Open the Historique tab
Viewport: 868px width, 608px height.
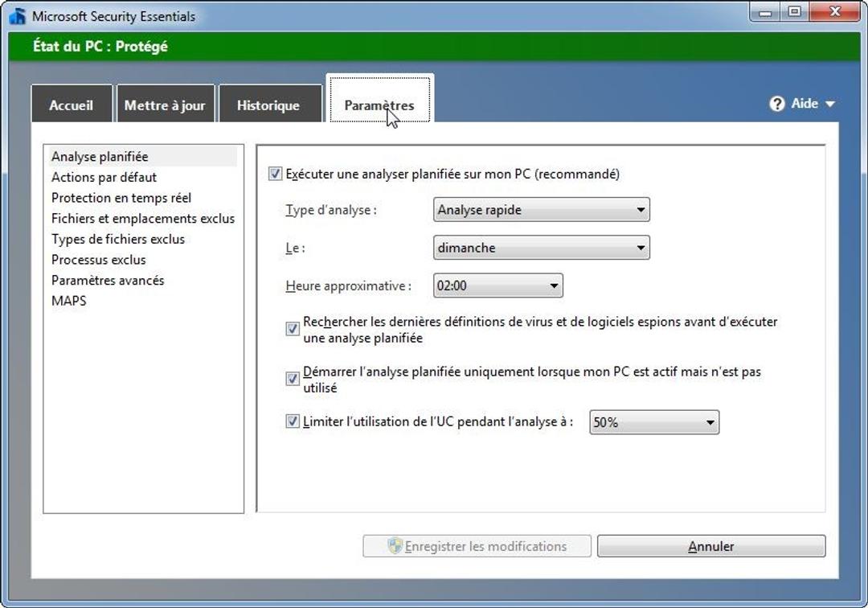pos(270,104)
